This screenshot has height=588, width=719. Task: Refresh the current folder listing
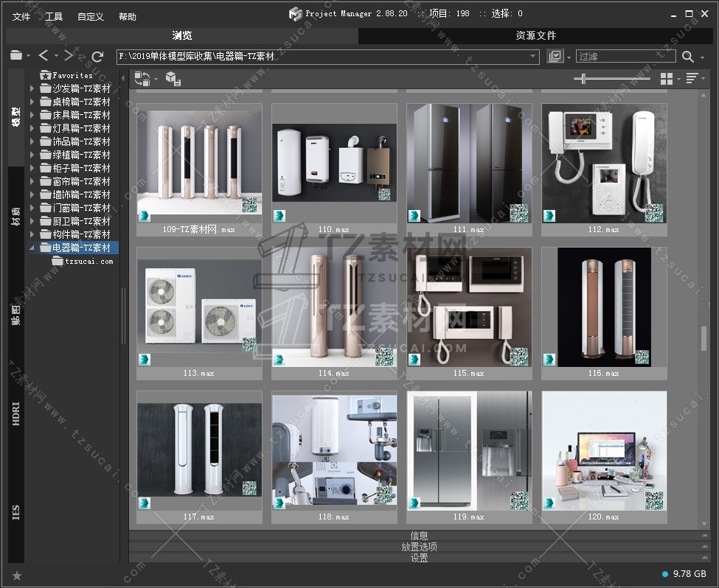tap(97, 56)
